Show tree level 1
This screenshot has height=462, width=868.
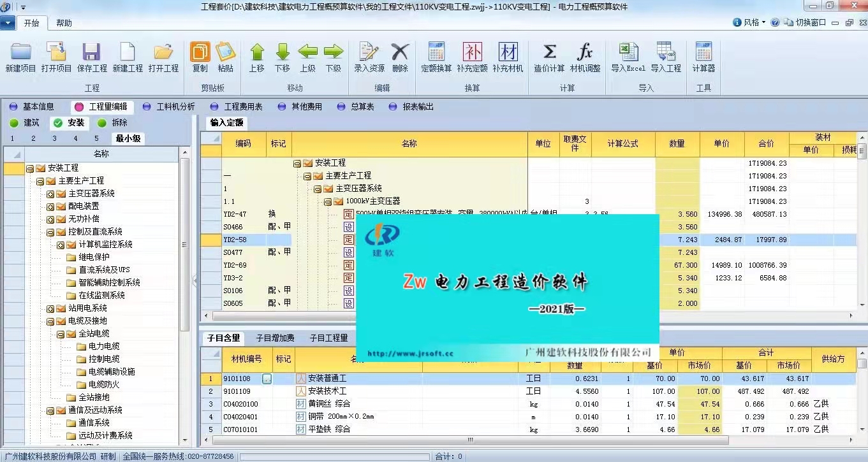(x=11, y=138)
